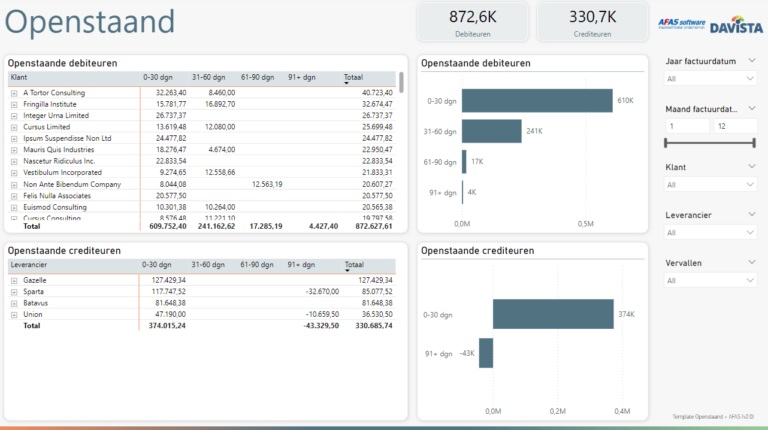Expand the Union supplier row
Screen dimensions: 768x430
(14, 315)
